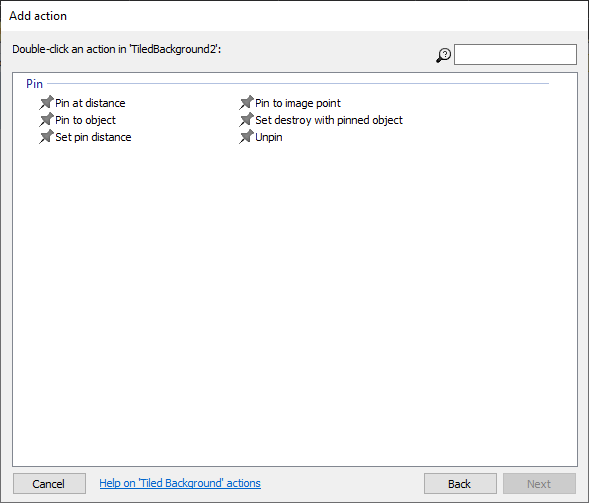Click the pin icon beside Set pin distance

coord(47,137)
